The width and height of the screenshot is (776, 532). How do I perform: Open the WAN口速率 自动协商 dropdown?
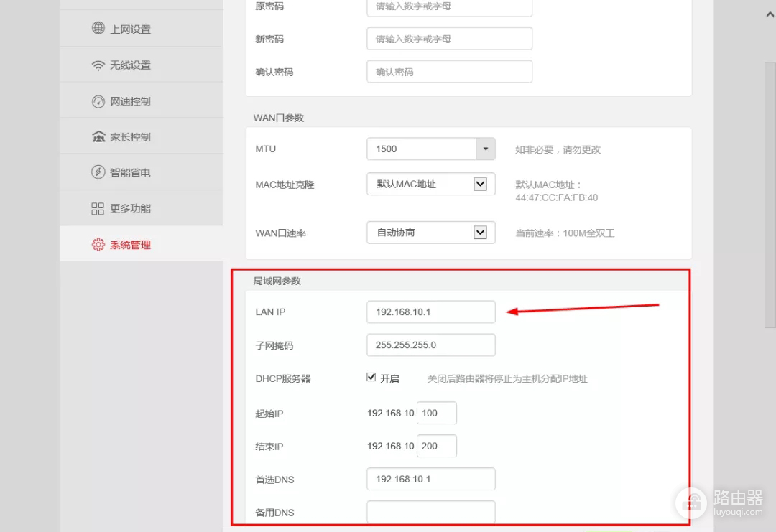pos(483,232)
